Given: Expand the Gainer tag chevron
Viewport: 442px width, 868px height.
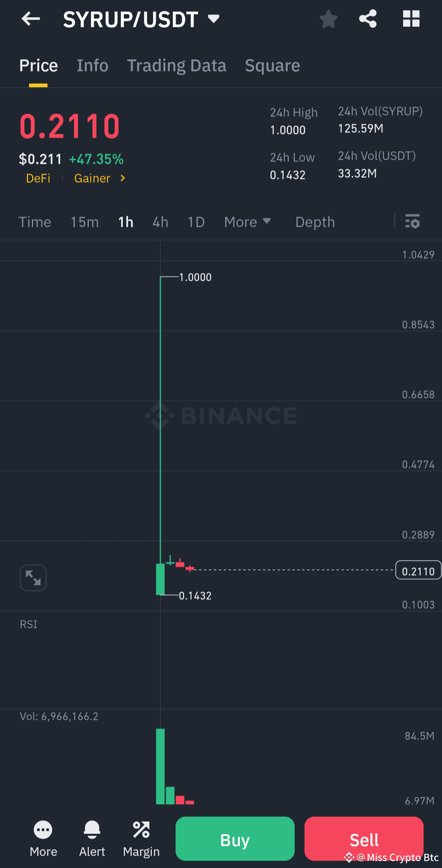Looking at the screenshot, I should [x=122, y=178].
